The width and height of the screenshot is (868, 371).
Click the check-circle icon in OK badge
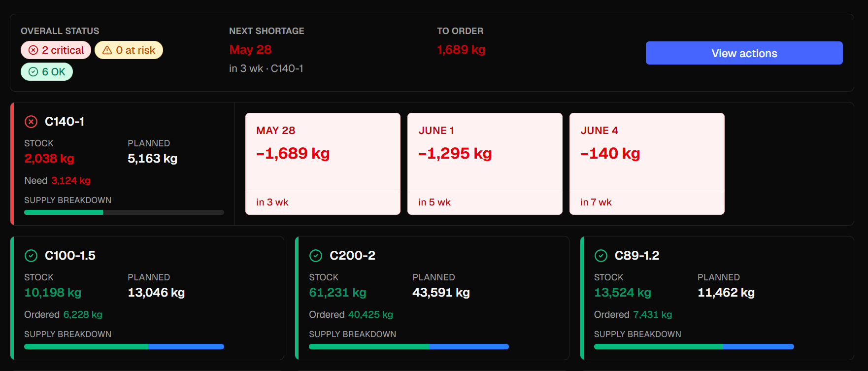33,72
